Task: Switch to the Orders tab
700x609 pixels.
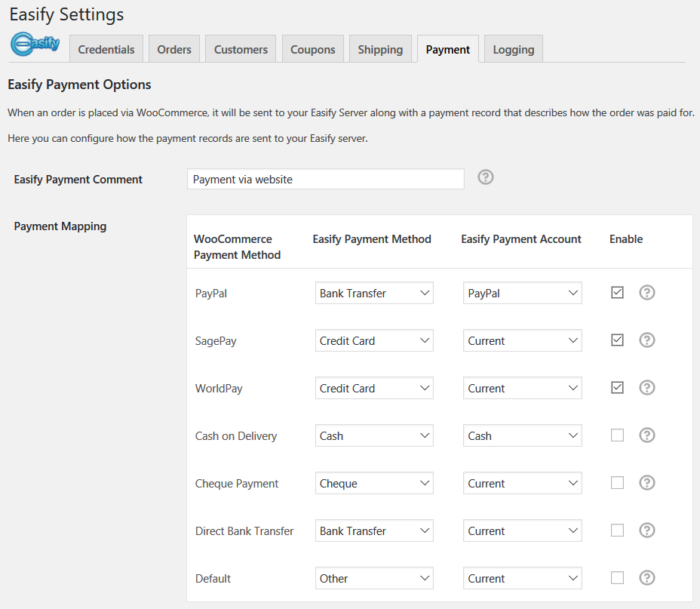Action: 174,49
